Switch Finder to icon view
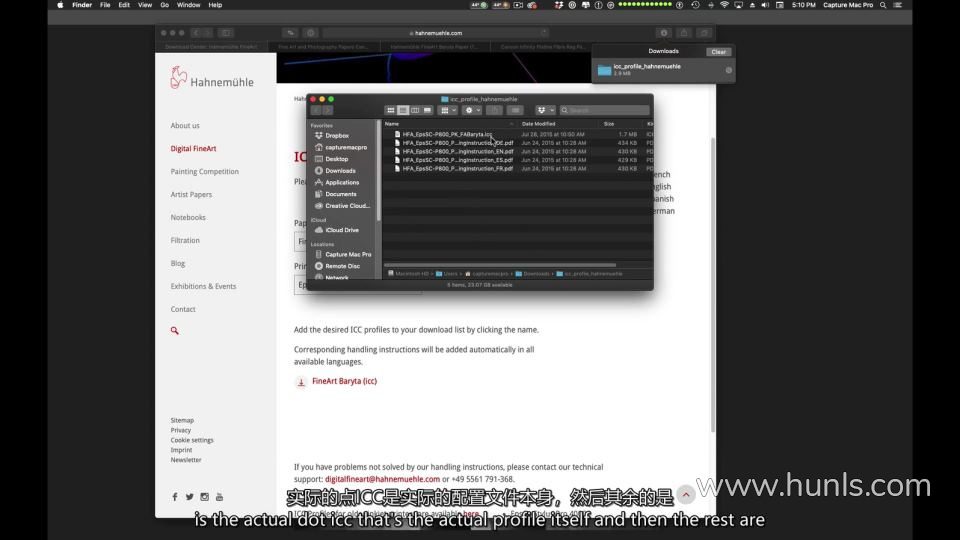Viewport: 960px width, 540px height. [391, 110]
